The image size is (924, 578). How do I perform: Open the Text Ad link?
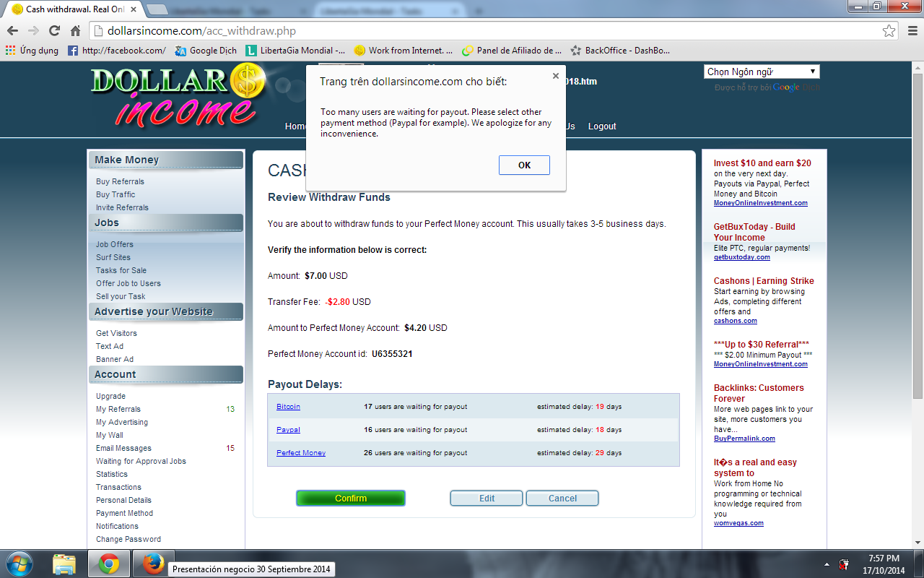110,347
